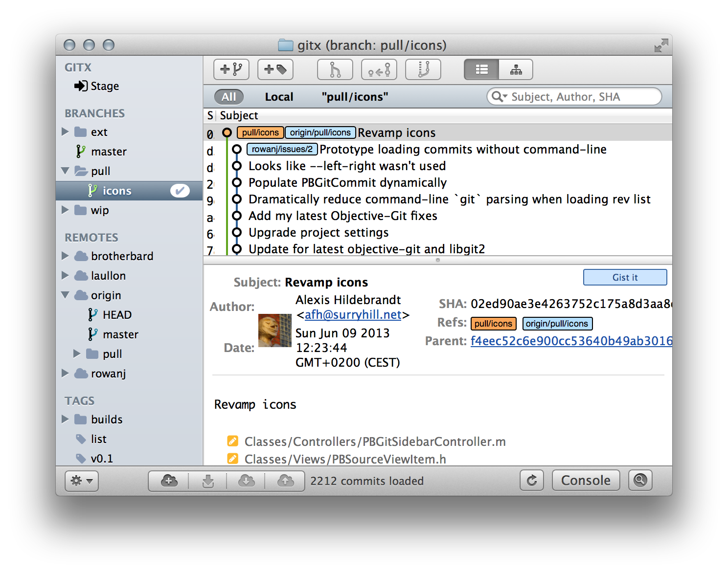This screenshot has width=728, height=573.
Task: Click the Subject column header
Action: [x=239, y=115]
